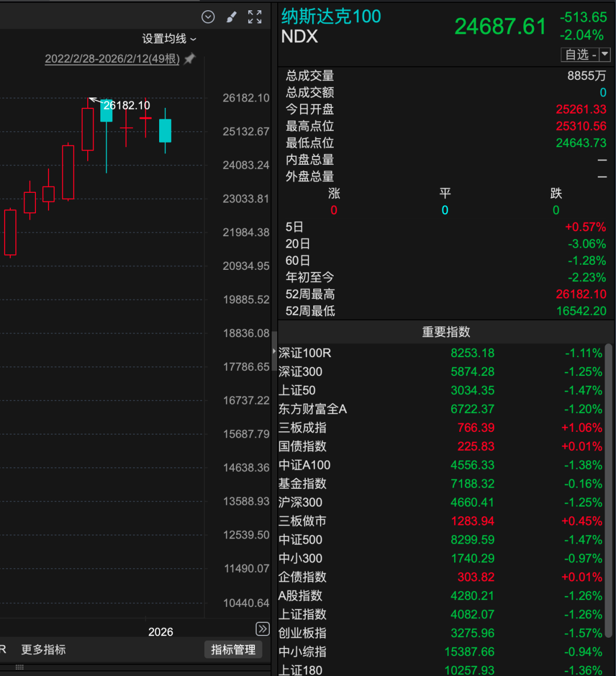Click the 年初至今 value -2.23%
This screenshot has height=676, width=616.
(x=587, y=278)
